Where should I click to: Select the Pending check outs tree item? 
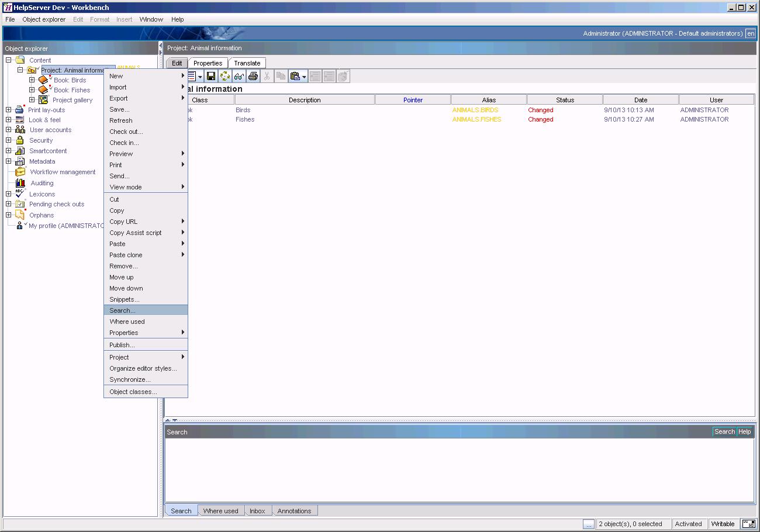(57, 204)
